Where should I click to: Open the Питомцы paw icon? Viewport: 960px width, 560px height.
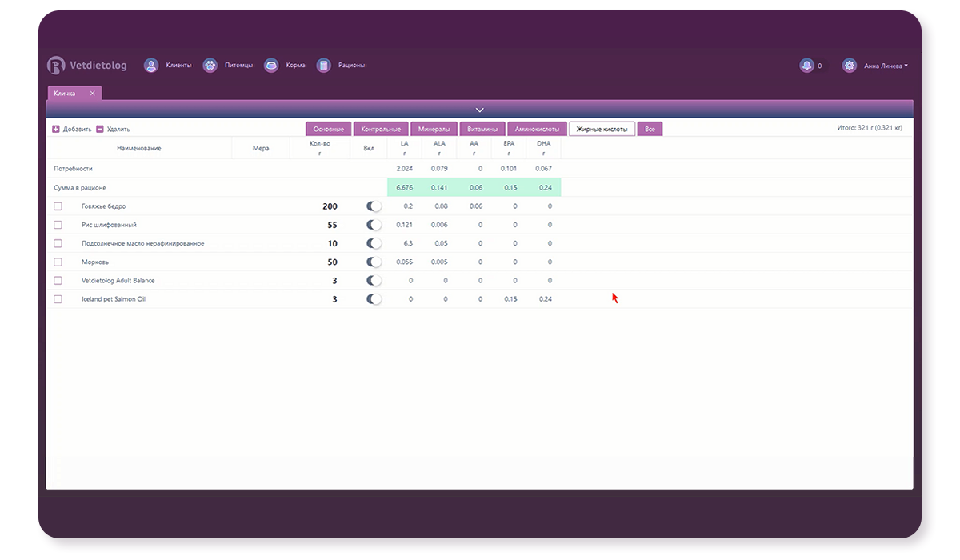pos(210,66)
